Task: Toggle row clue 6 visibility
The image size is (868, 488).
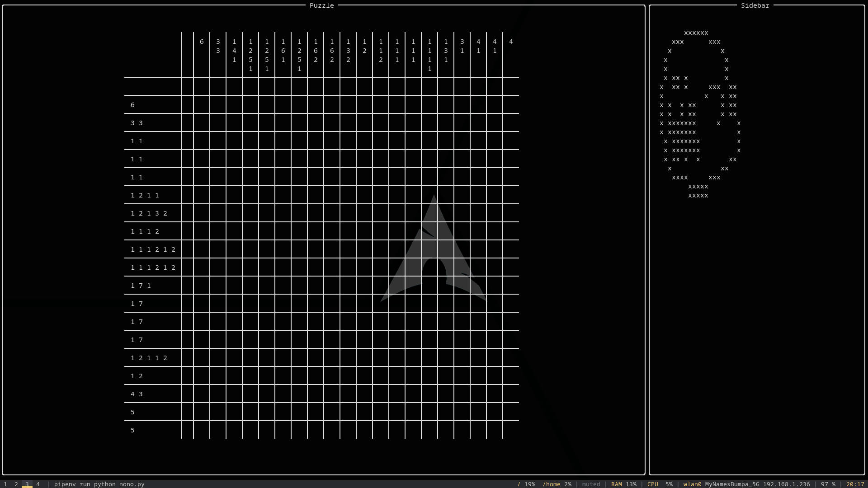Action: [132, 105]
